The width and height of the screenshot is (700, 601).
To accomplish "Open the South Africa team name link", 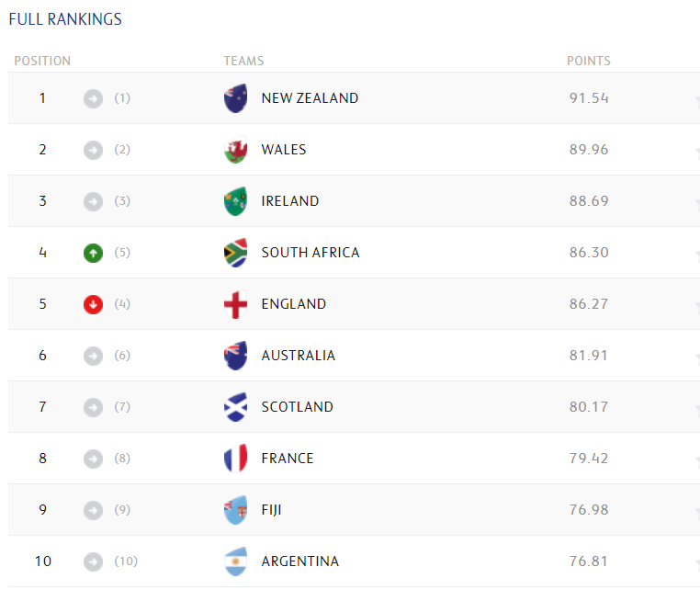I will point(310,253).
